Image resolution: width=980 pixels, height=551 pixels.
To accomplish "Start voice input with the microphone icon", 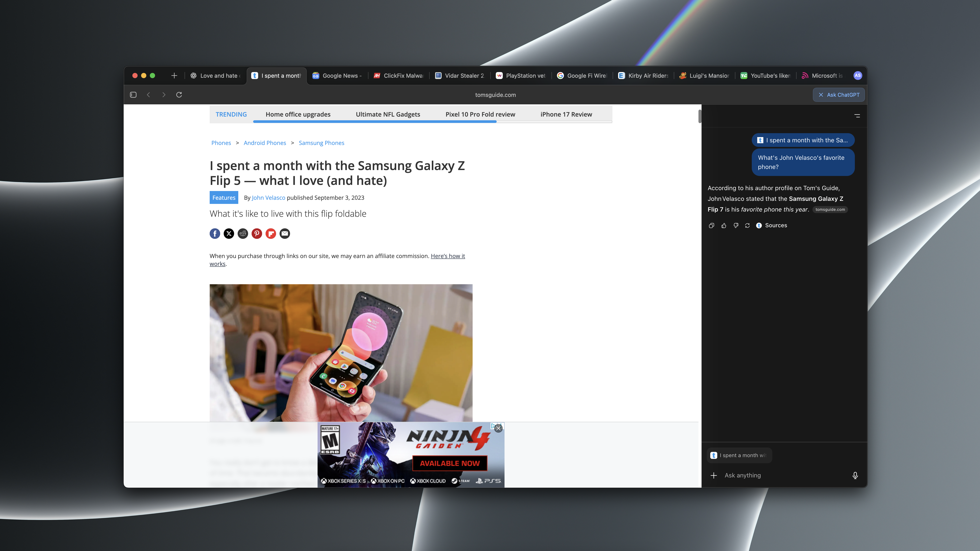I will point(855,475).
